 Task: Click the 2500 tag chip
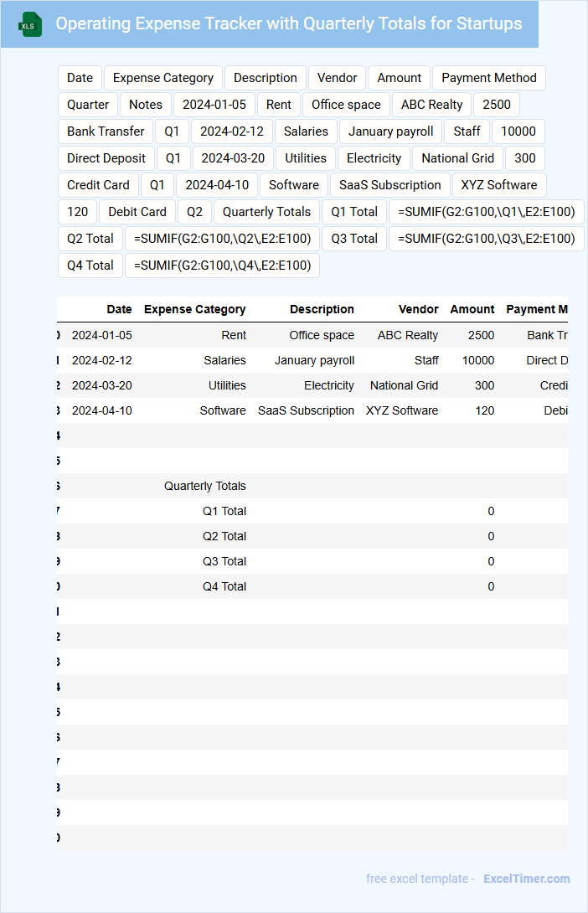tap(497, 105)
